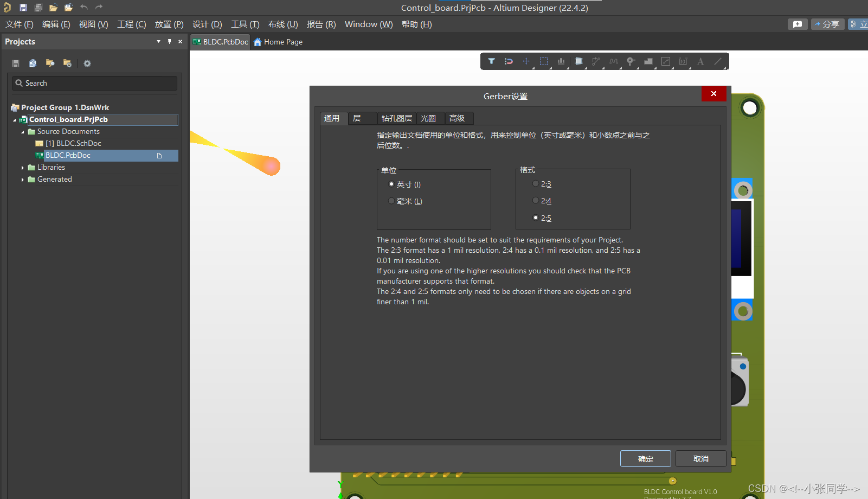Expand the Generated folder
The width and height of the screenshot is (868, 499).
tap(22, 179)
